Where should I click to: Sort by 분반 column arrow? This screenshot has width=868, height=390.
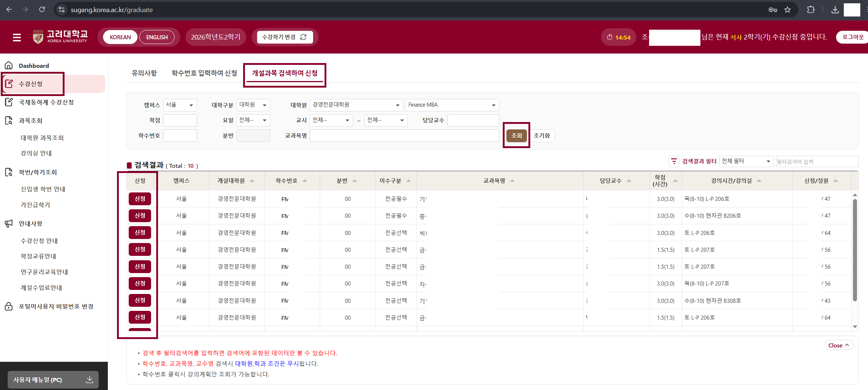[355, 181]
